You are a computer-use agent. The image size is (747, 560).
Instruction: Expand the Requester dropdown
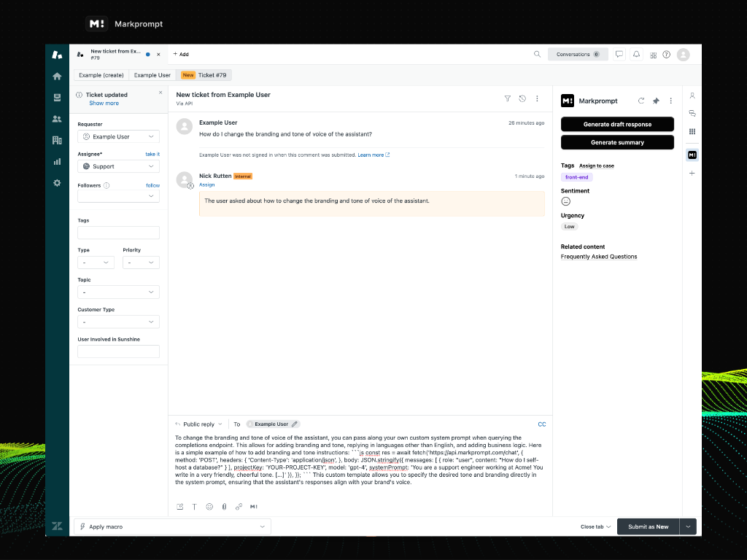tap(119, 136)
